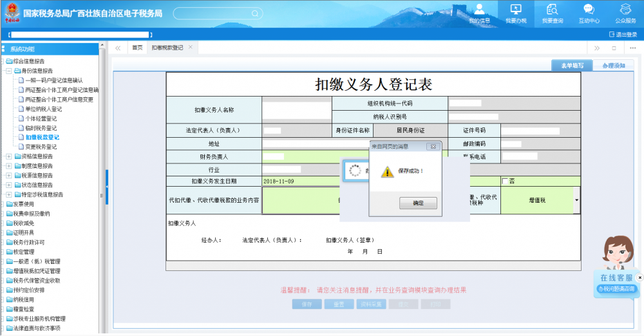The width and height of the screenshot is (644, 336).
Task: Open 互动中心 chat bubble icon
Action: click(x=589, y=9)
